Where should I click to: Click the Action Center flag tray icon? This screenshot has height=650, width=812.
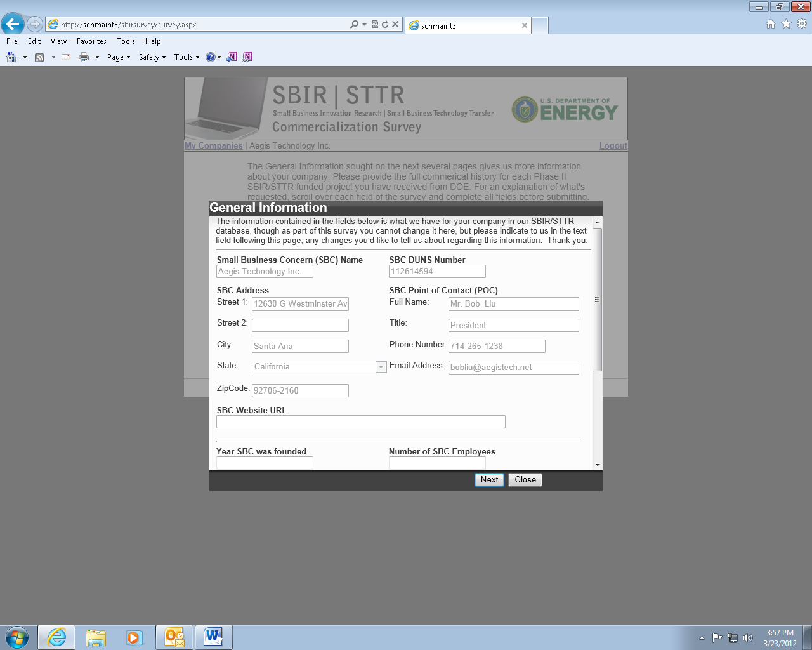(x=717, y=638)
